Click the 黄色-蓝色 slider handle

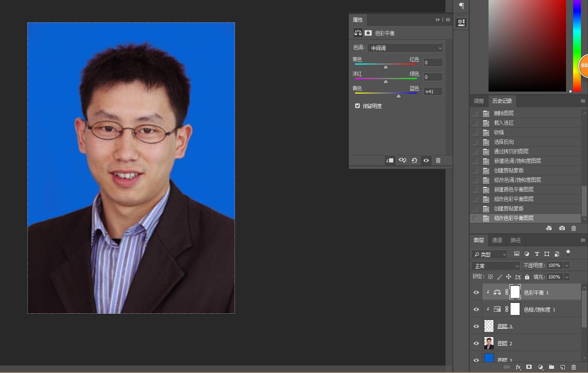(x=399, y=96)
